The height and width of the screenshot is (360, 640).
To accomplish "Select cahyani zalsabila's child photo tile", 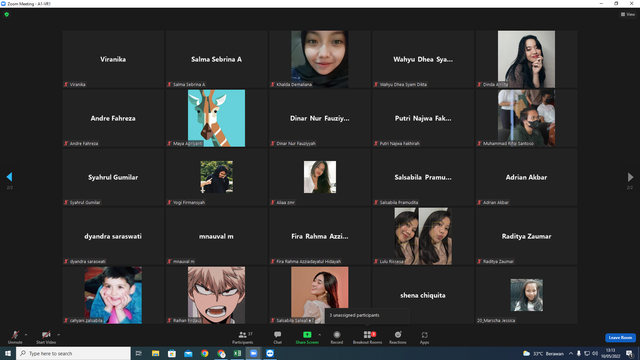I will (x=113, y=295).
